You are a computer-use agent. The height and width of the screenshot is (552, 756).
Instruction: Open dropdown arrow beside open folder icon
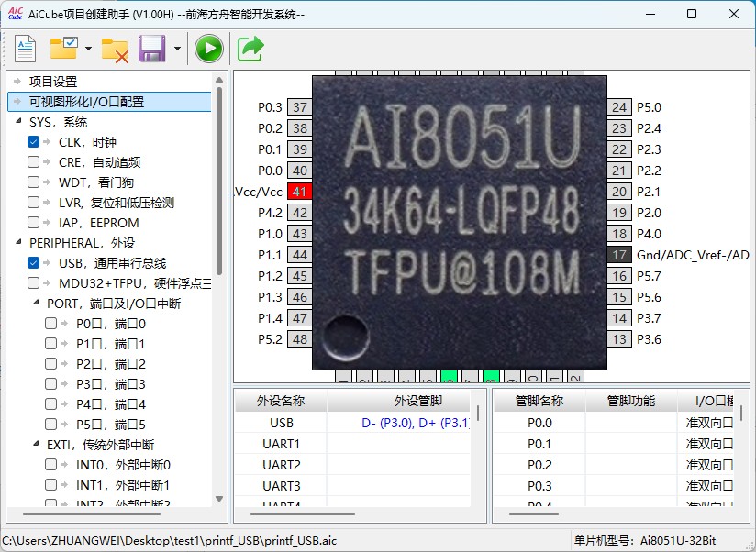coord(88,50)
